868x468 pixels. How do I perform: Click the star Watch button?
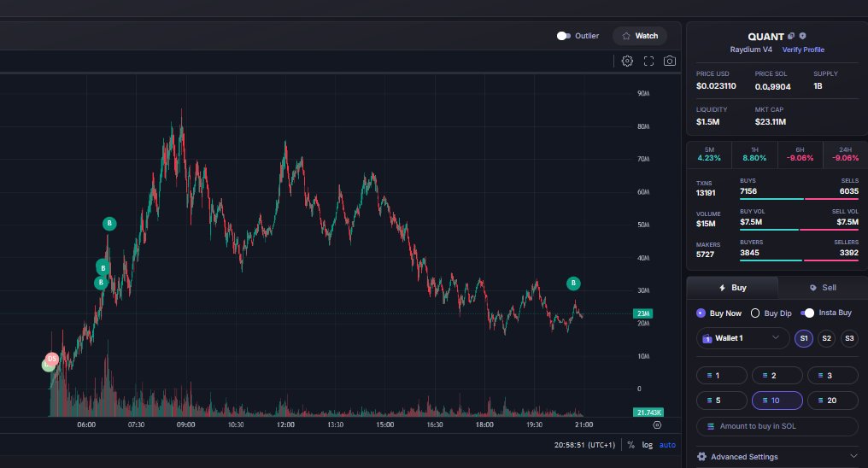(639, 36)
